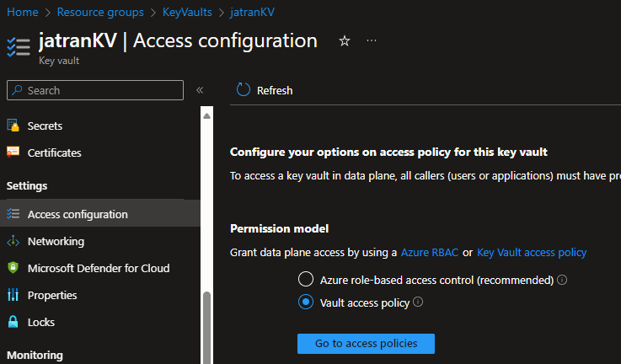This screenshot has height=364, width=621.
Task: Click the magnifier icon in Search box
Action: [17, 90]
